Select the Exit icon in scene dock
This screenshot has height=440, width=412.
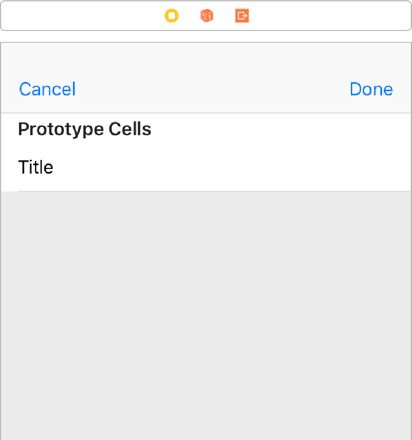click(242, 16)
